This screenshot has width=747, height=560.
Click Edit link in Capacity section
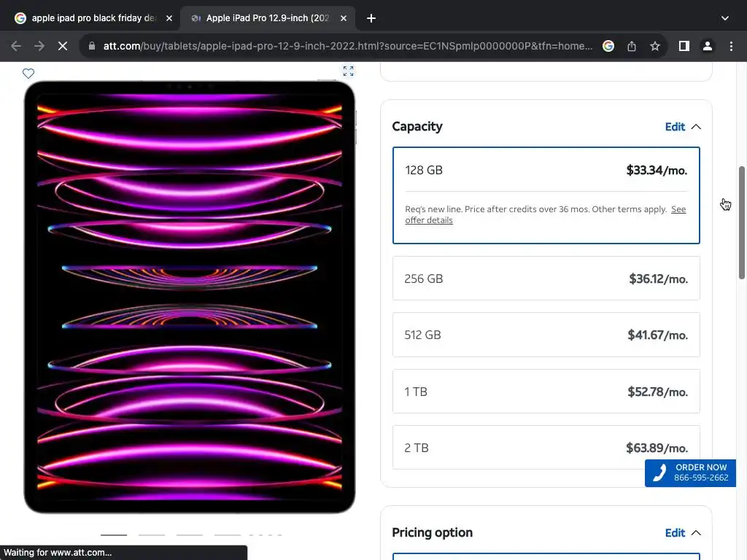pos(675,127)
